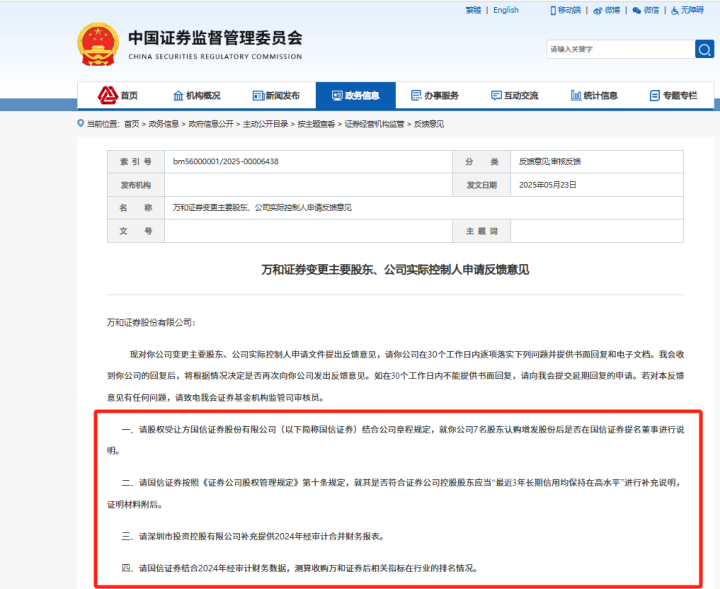Go to 反馈意见 in the breadcrumb
Image resolution: width=720 pixels, height=589 pixels.
coord(429,124)
